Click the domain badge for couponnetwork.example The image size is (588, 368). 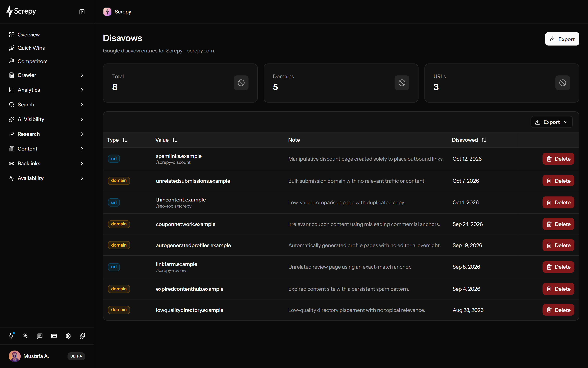[x=119, y=224]
